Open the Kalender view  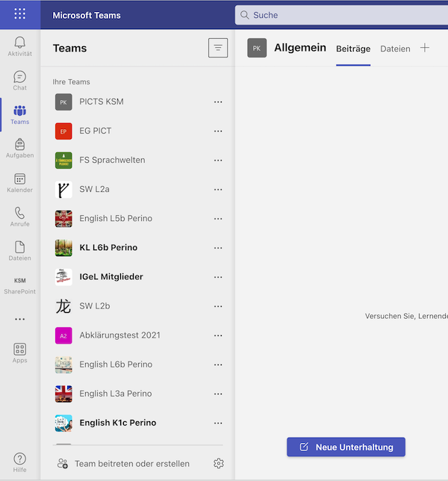point(19,182)
